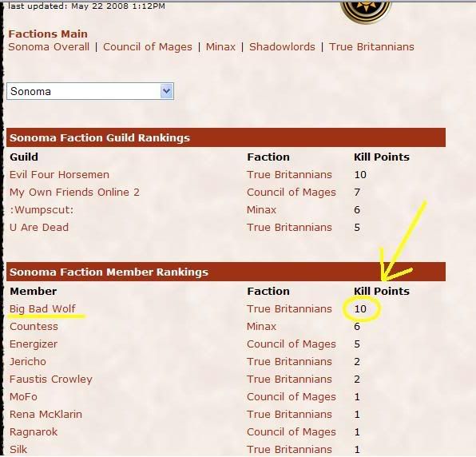
Task: Click Rena McKlarin member link
Action: 46,415
